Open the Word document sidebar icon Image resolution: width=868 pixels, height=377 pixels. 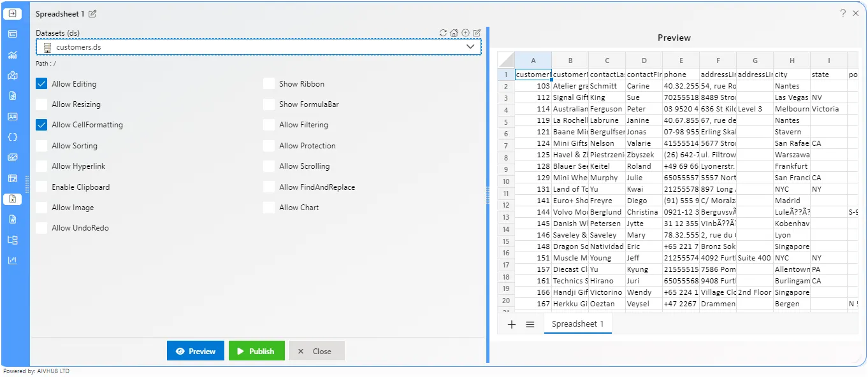click(12, 220)
